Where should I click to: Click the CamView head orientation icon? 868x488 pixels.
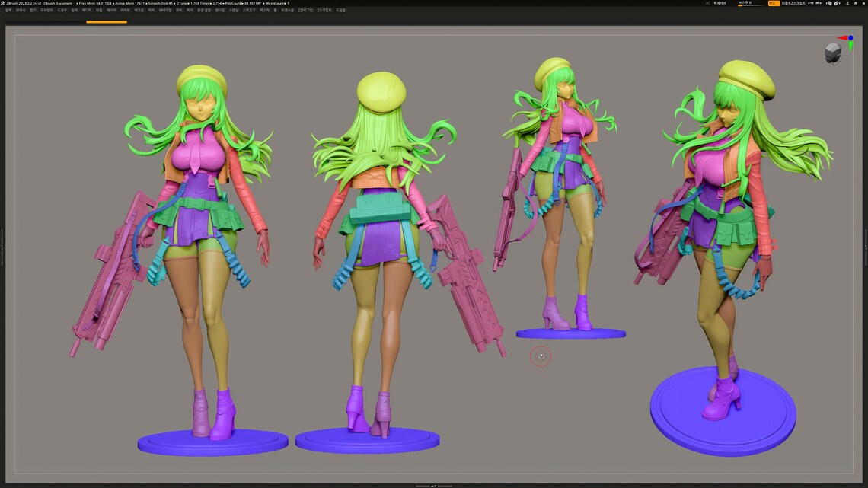point(833,52)
